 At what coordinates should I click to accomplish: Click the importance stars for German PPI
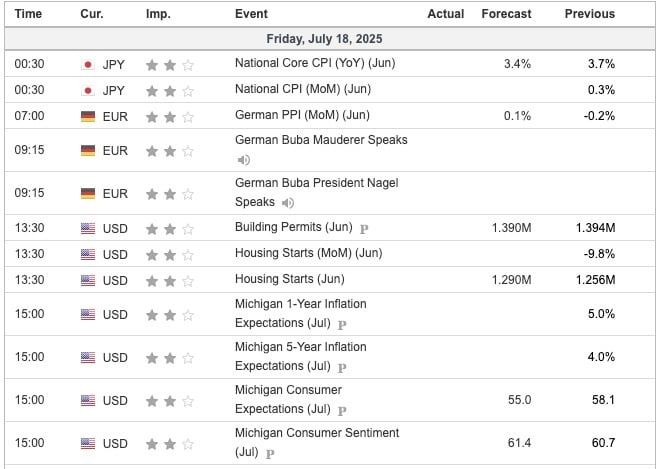(170, 117)
